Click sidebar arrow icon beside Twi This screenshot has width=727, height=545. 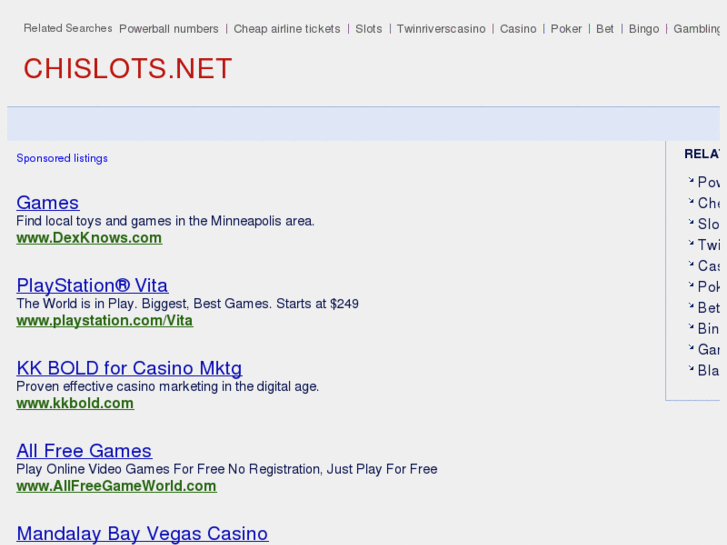click(x=691, y=243)
